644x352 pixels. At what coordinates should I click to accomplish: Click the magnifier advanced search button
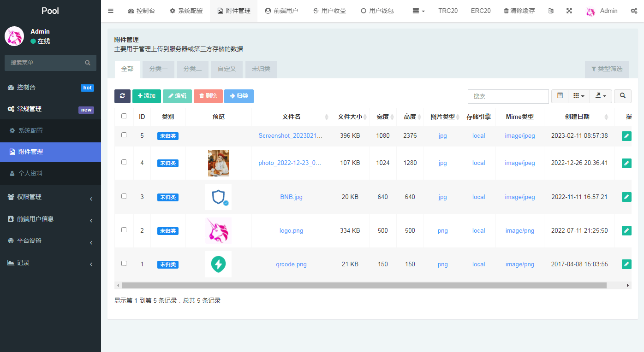tap(622, 96)
